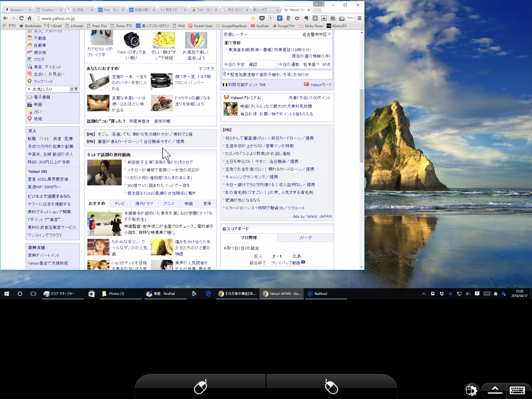Open the Windows Start menu
Viewport: 532px width, 399px height.
[x=7, y=294]
